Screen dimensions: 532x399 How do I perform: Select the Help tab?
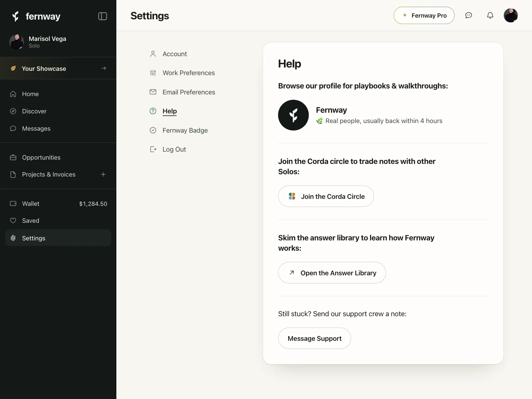[x=170, y=111]
